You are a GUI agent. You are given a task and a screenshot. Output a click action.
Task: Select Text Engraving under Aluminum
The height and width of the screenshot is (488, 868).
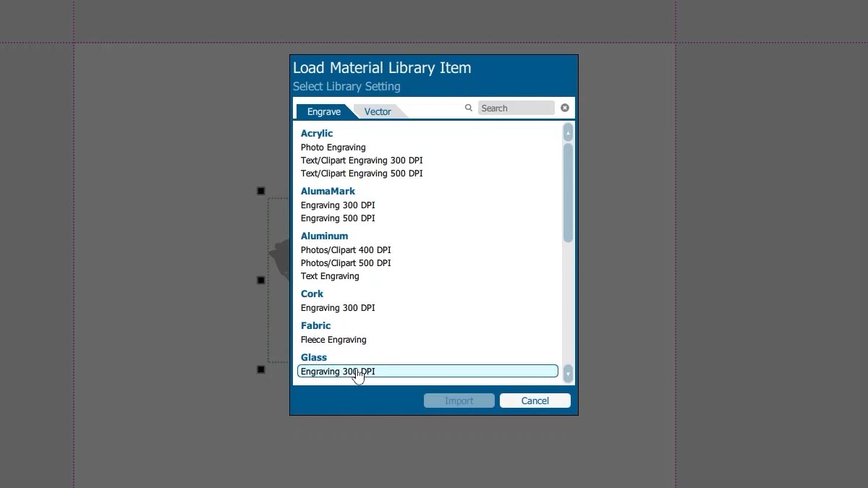point(330,276)
